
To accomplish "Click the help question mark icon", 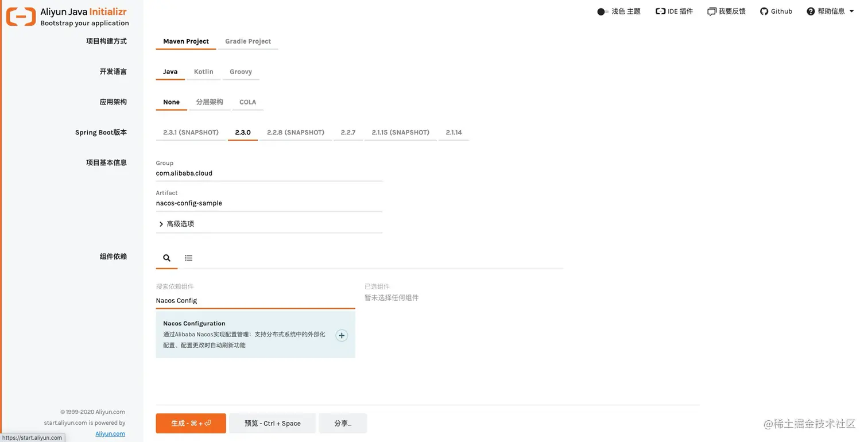I will [x=811, y=11].
